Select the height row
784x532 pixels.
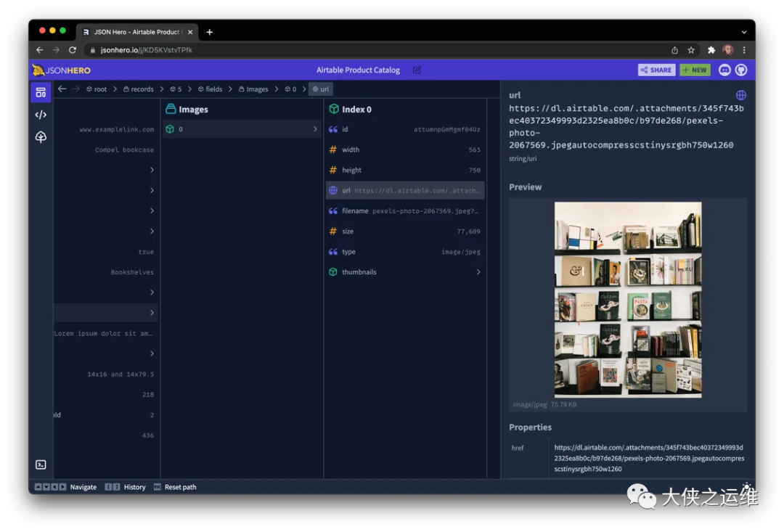[x=405, y=170]
